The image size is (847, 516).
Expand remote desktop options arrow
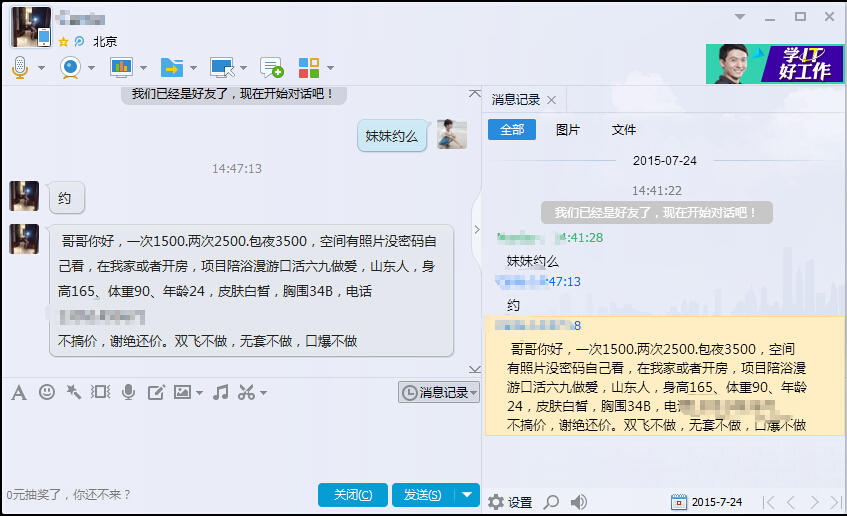243,68
